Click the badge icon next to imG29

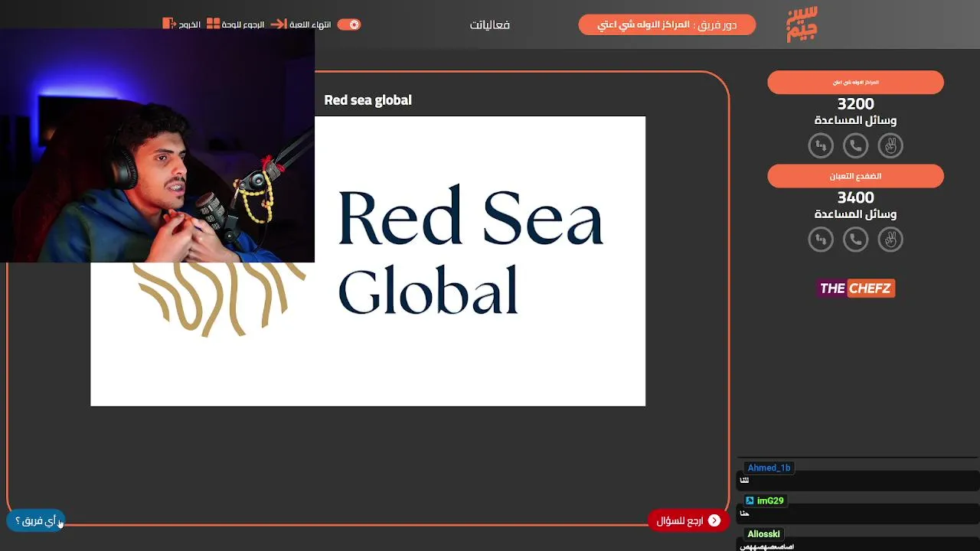(750, 500)
